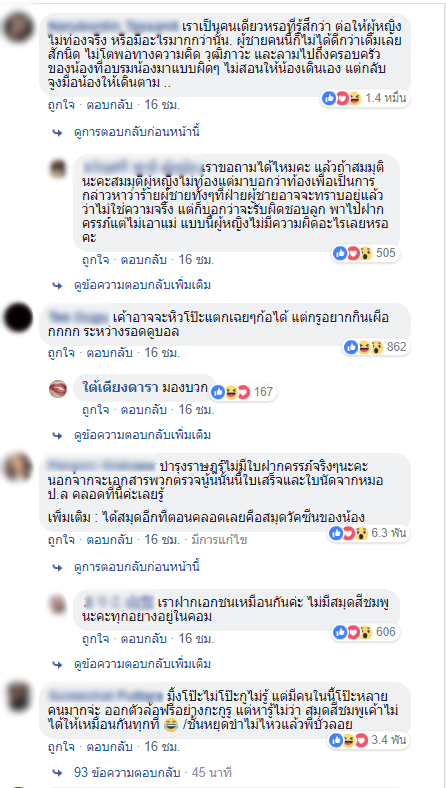Open the black circle commenter profile picture
This screenshot has width=446, height=788.
(x=19, y=318)
